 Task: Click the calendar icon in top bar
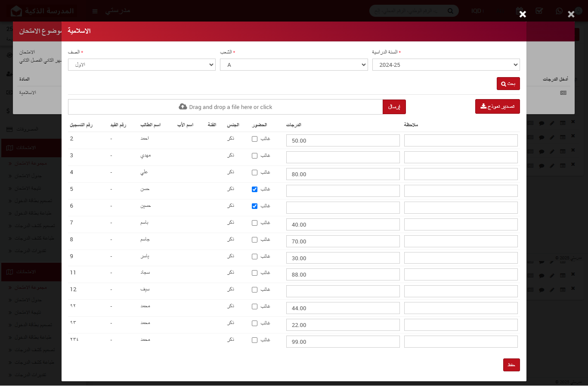click(519, 11)
